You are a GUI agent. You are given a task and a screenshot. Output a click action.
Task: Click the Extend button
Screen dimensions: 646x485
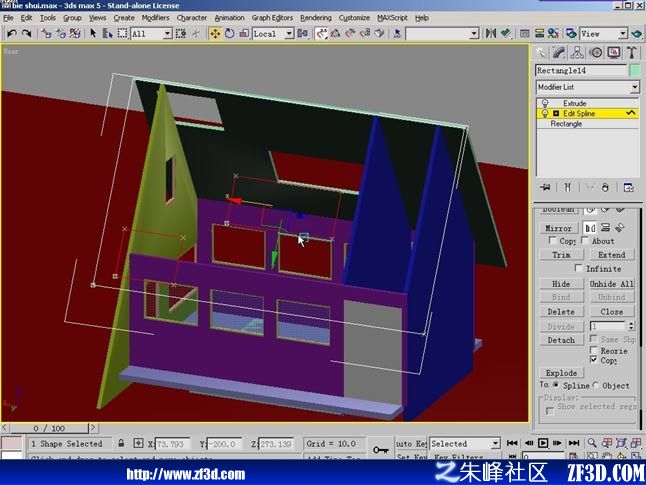pyautogui.click(x=611, y=255)
